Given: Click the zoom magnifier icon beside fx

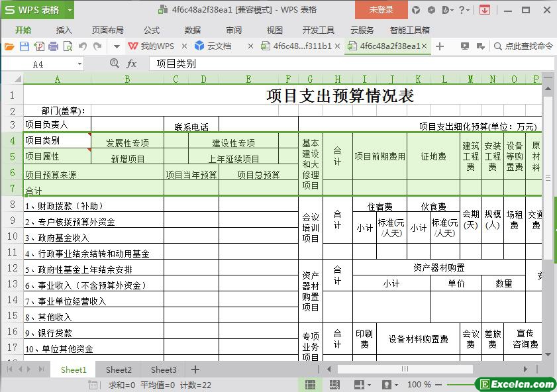Looking at the screenshot, I should [x=115, y=64].
